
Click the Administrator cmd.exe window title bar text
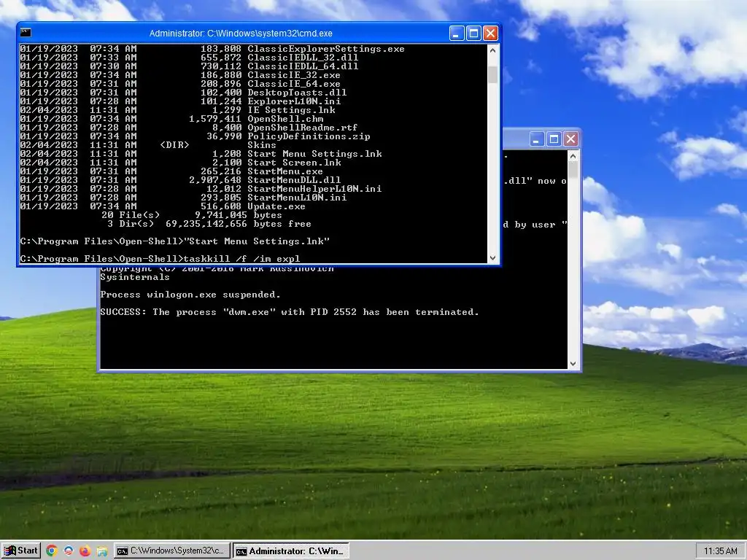point(241,34)
